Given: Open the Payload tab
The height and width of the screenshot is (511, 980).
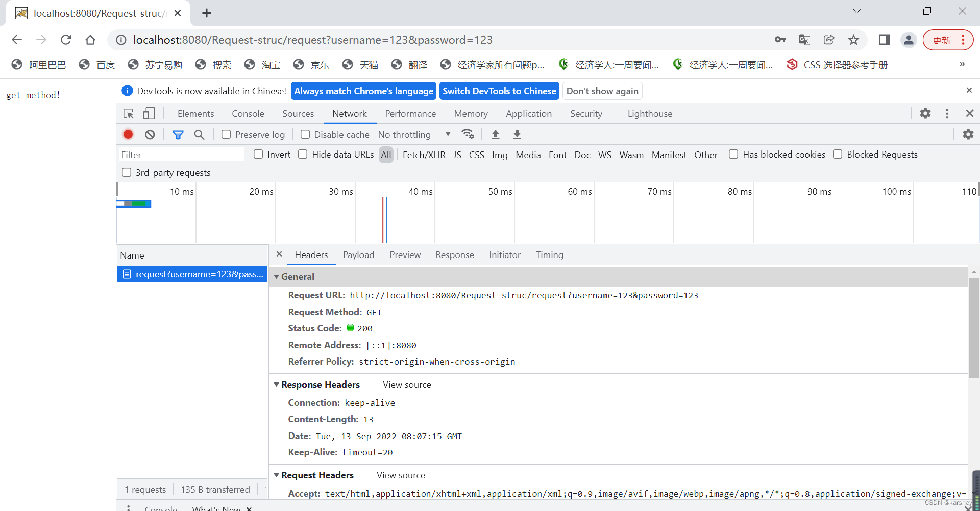Looking at the screenshot, I should tap(358, 254).
